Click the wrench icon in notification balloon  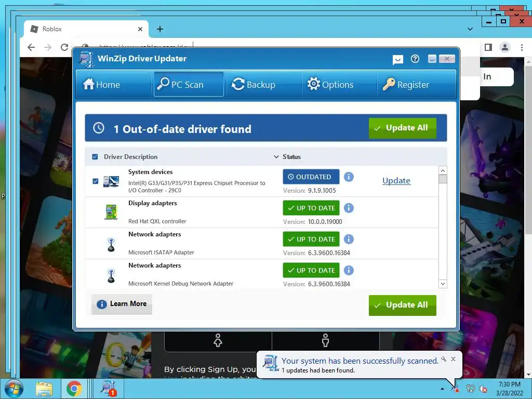[x=444, y=359]
